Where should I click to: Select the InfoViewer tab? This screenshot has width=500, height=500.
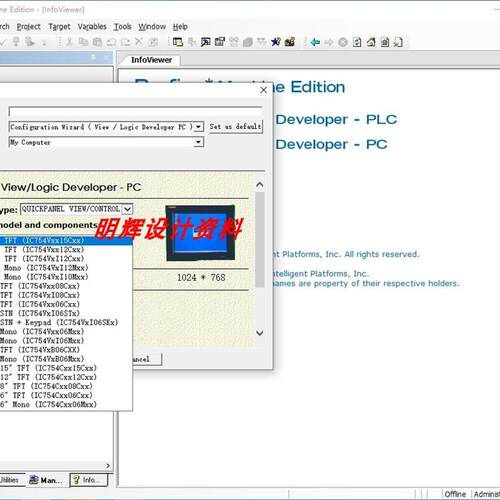coord(151,60)
